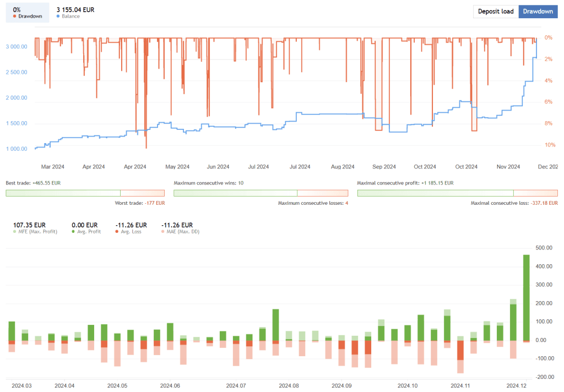This screenshot has width=564, height=392.
Task: Click the Dec 2024 axis label
Action: click(x=550, y=166)
